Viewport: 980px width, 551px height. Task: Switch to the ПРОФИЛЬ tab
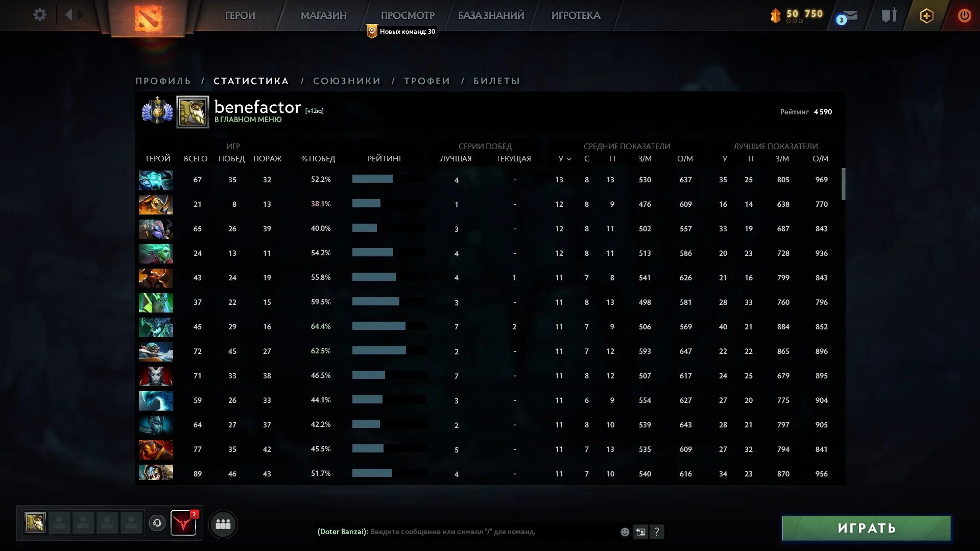163,81
